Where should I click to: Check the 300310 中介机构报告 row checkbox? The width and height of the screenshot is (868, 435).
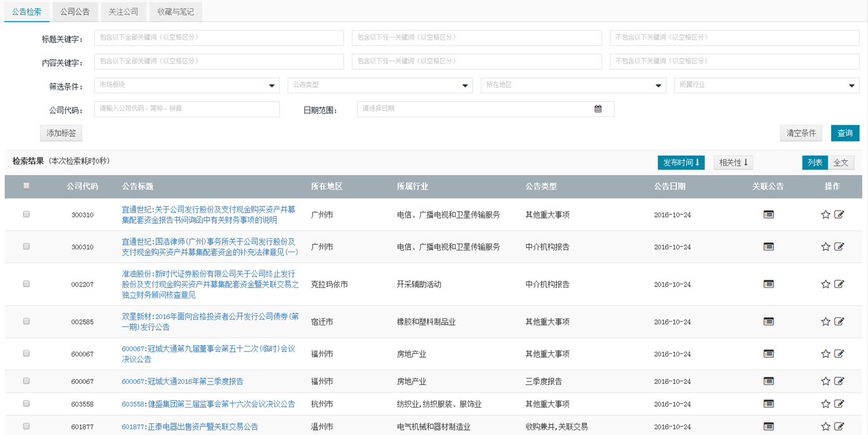click(x=26, y=247)
